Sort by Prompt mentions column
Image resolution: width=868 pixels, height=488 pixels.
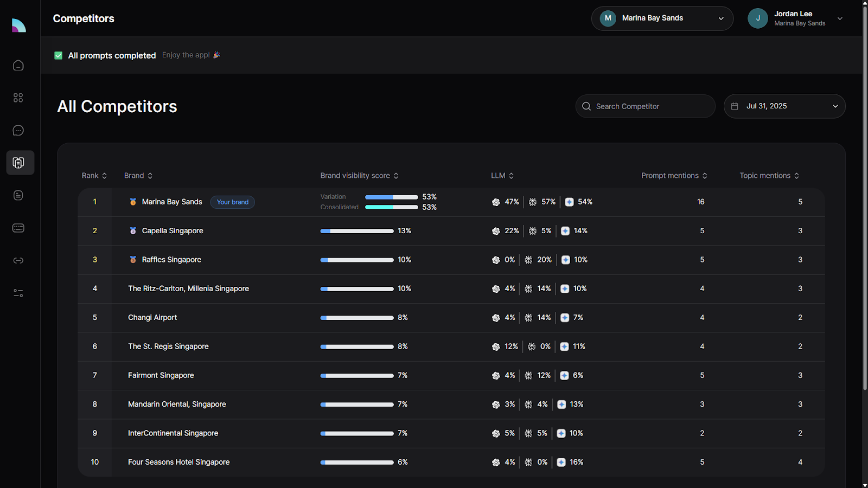[674, 176]
